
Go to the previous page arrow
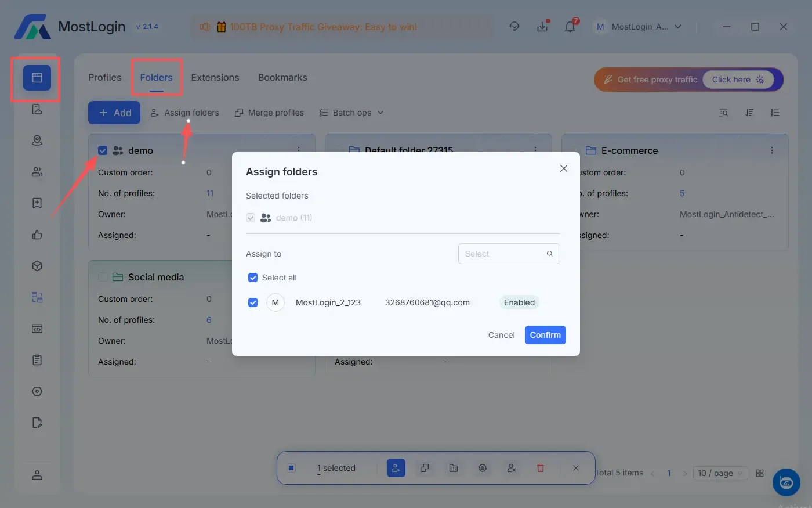coord(652,474)
